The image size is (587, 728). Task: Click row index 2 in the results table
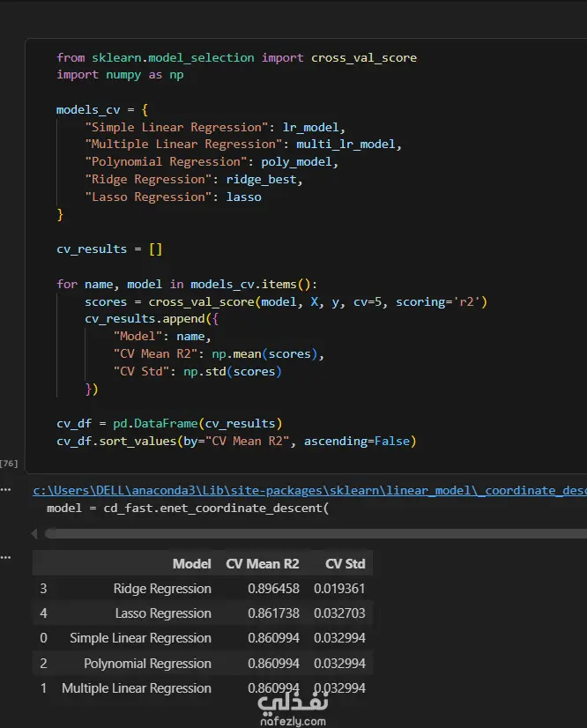point(43,664)
